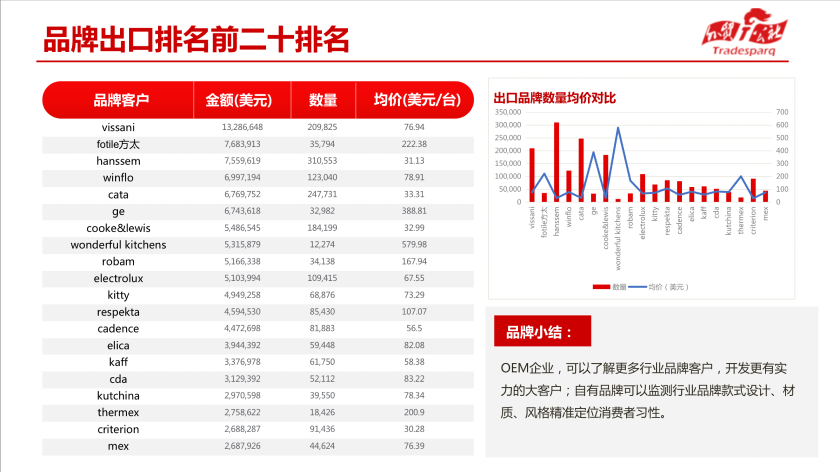Select the 金额(美元) column header
This screenshot has height=472, width=840.
[x=238, y=100]
